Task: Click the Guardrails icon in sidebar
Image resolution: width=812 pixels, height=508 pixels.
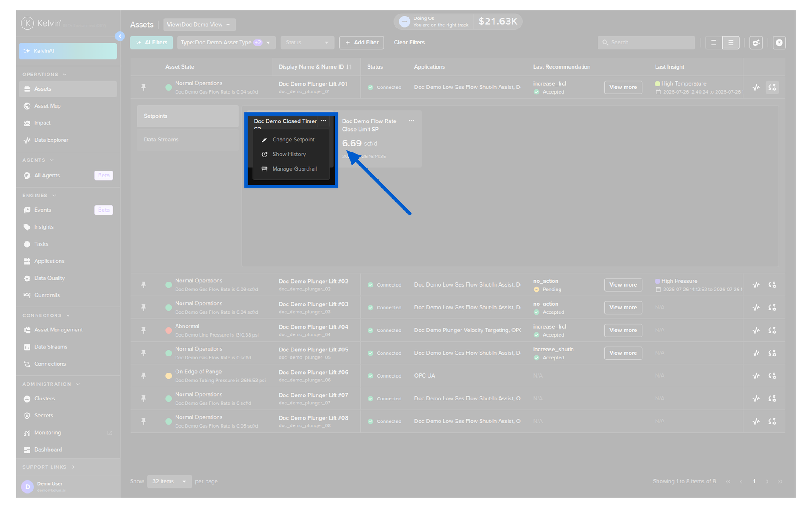Action: 27,295
